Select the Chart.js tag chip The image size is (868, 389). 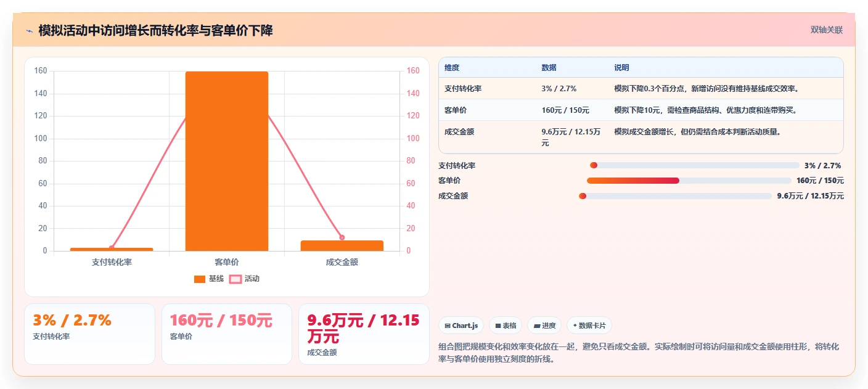(x=461, y=326)
